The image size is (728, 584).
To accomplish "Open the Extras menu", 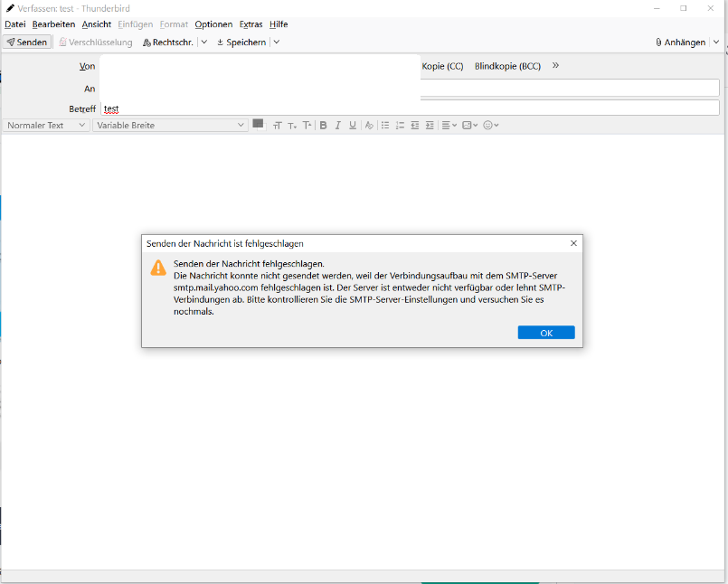I will click(x=251, y=24).
